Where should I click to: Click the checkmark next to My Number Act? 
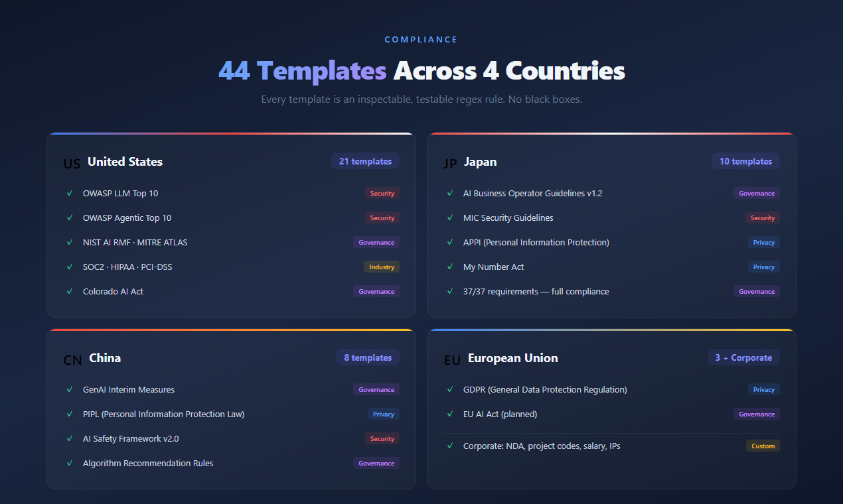450,267
